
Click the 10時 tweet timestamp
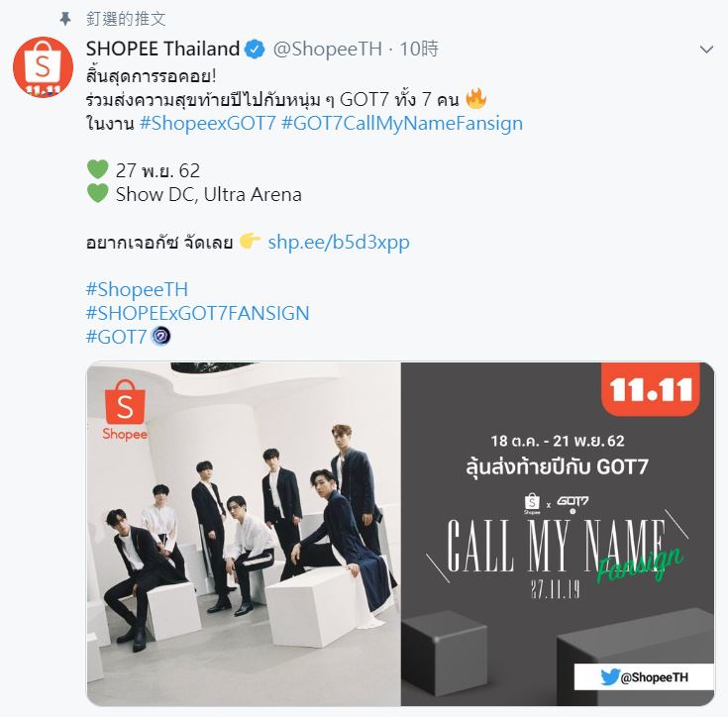pyautogui.click(x=419, y=49)
